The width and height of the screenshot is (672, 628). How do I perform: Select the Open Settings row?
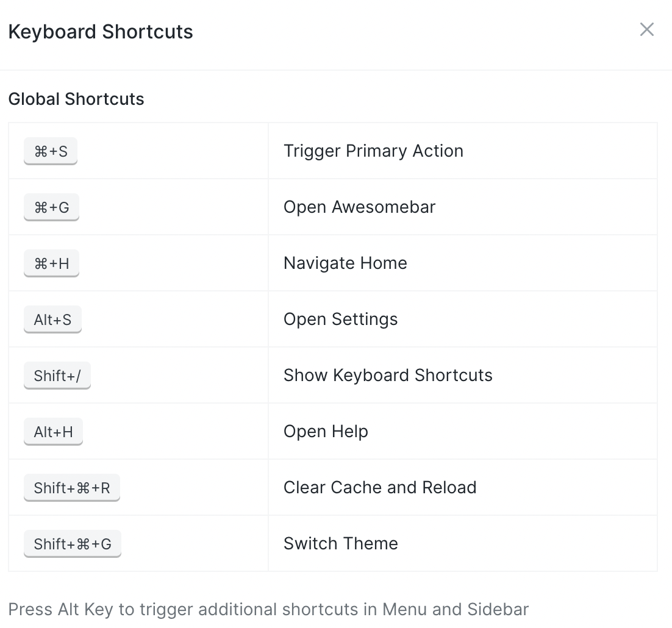pyautogui.click(x=340, y=319)
